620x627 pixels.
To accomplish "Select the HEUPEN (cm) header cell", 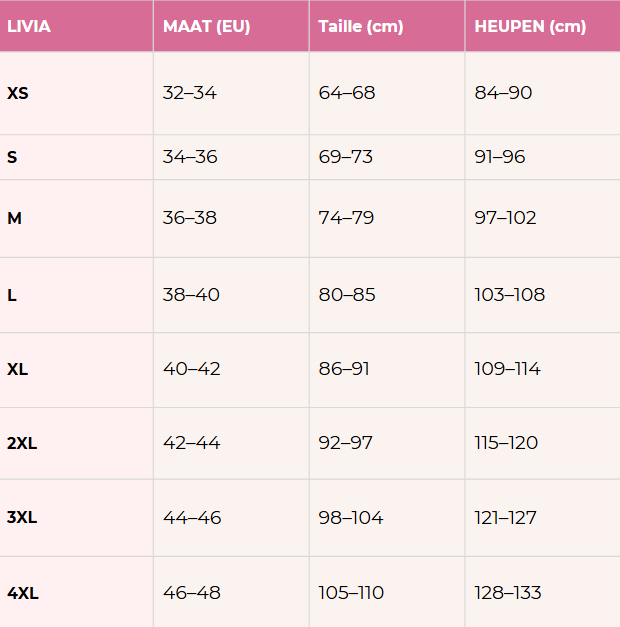I will [x=530, y=26].
